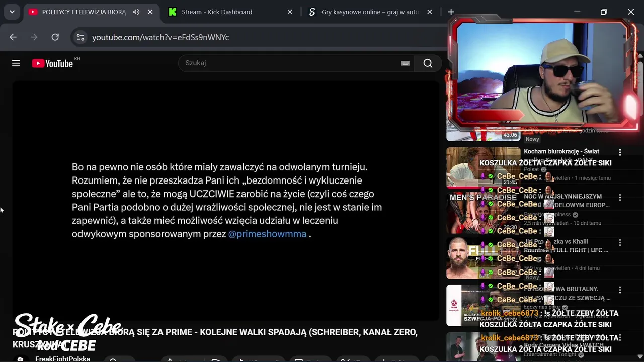Go back to previous page
Viewport: 644px width, 362px height.
point(13,37)
